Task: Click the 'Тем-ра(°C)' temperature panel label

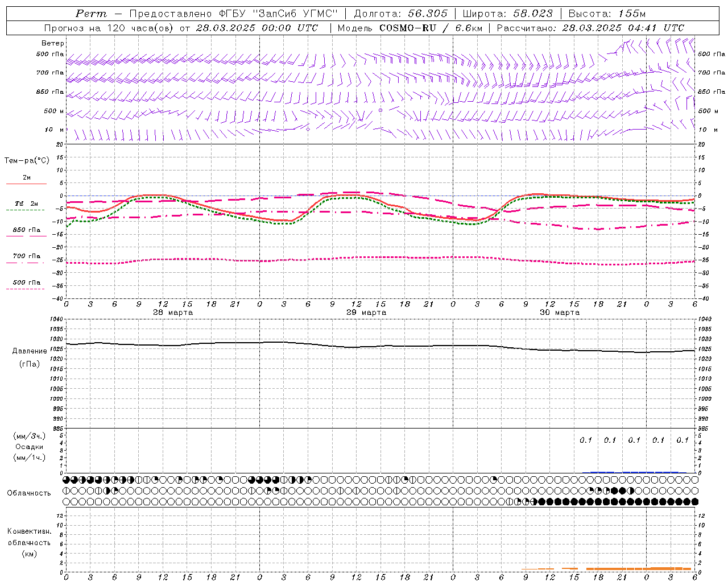Action: tap(27, 161)
